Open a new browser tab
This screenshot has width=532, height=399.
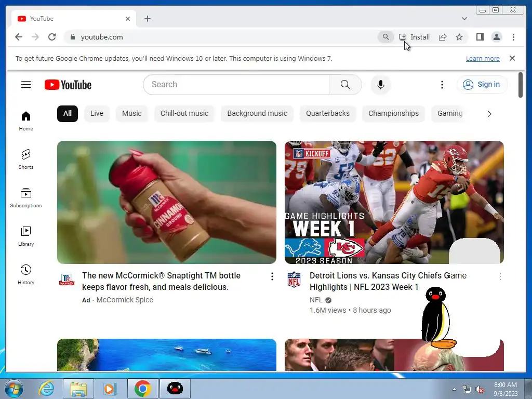147,19
